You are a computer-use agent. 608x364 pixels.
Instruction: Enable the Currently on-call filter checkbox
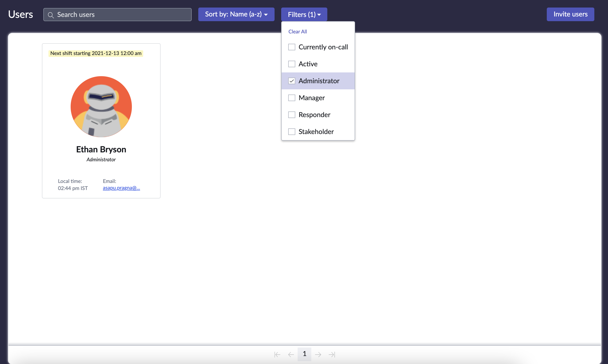[292, 47]
